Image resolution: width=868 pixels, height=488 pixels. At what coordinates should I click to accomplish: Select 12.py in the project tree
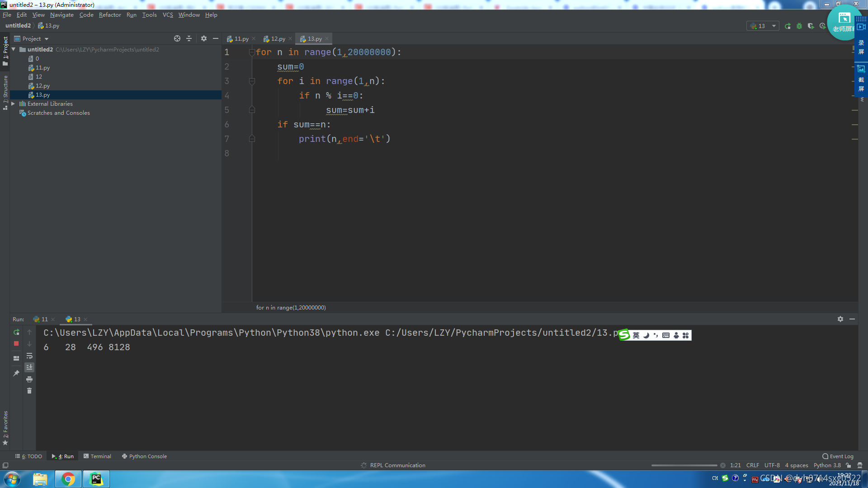(42, 86)
